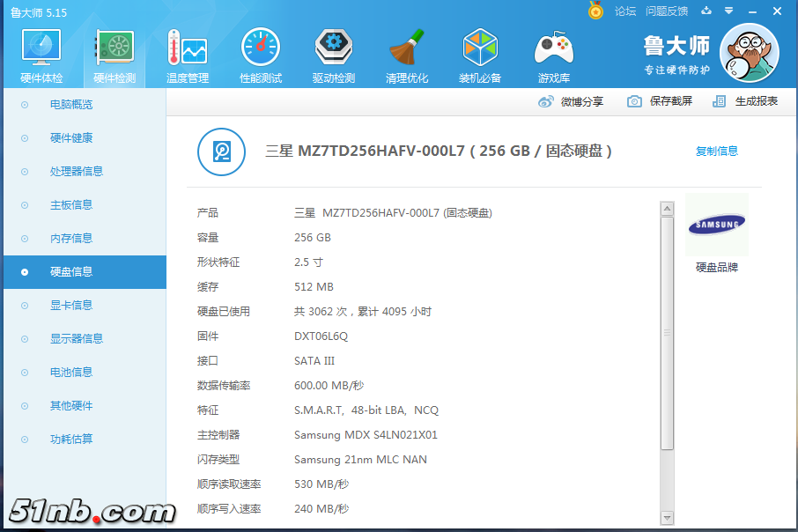
Task: Click the download tray icon beside 问题反馈
Action: pos(706,11)
